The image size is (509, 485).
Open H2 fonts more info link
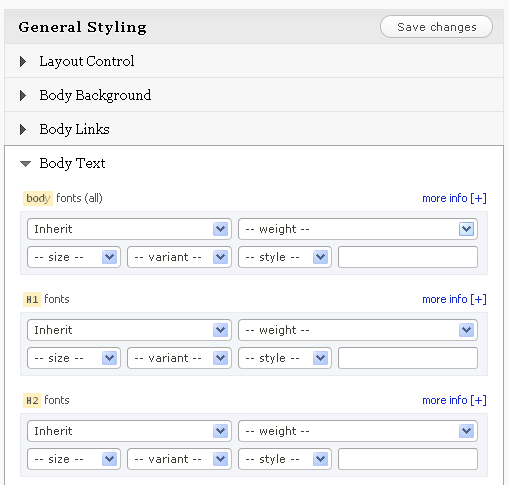454,400
